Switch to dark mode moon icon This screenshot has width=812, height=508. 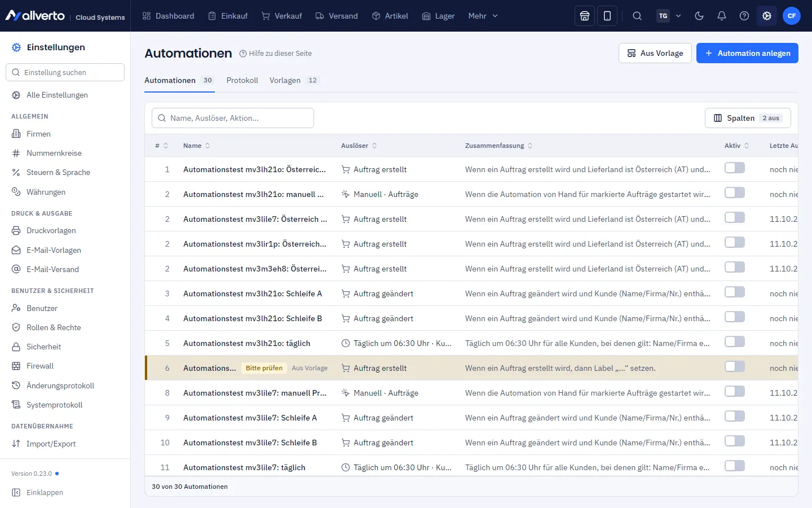(x=699, y=16)
